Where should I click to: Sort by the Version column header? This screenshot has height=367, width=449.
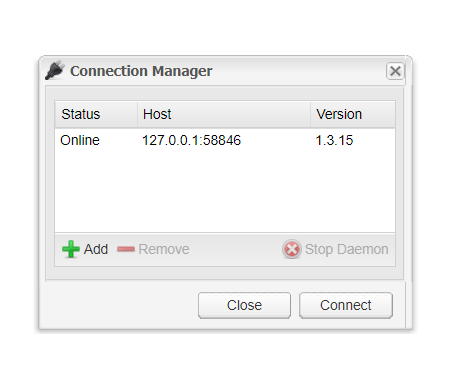click(353, 114)
